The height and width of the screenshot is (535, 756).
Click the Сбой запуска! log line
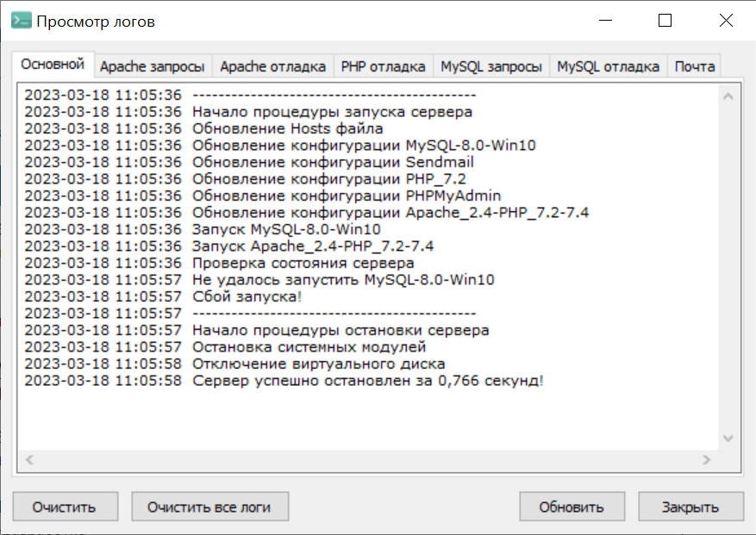tap(247, 296)
